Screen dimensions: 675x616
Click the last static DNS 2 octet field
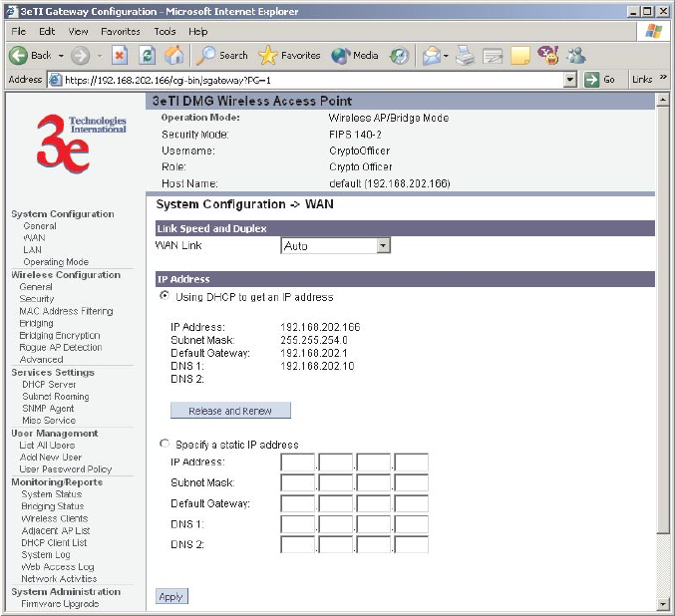411,544
